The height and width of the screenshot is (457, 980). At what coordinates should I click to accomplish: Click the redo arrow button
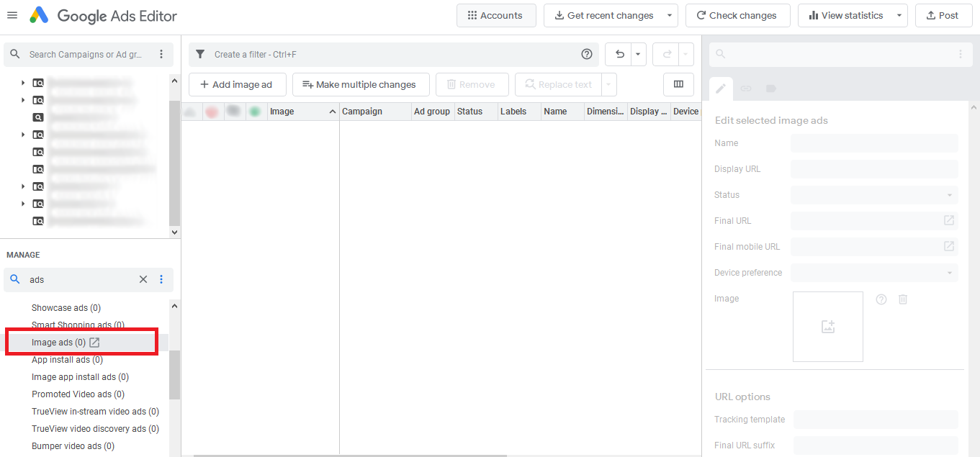[x=667, y=54]
